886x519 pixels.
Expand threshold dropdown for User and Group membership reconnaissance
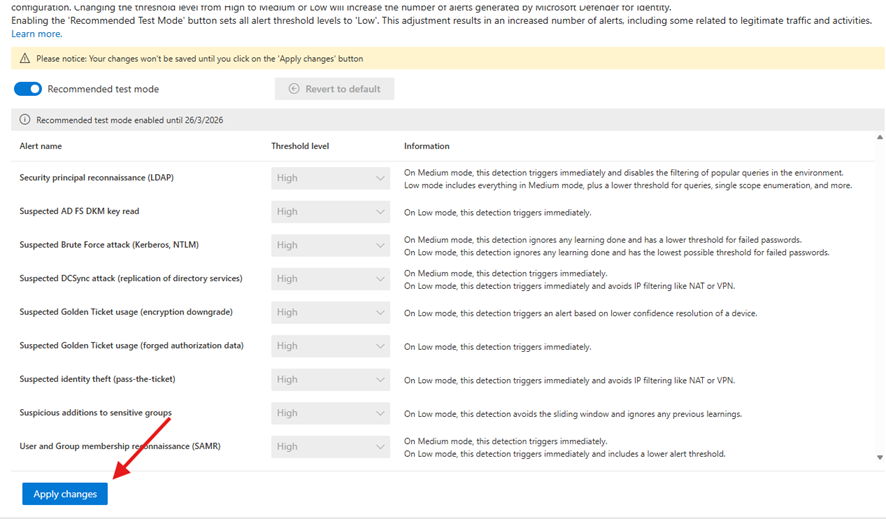[x=329, y=447]
